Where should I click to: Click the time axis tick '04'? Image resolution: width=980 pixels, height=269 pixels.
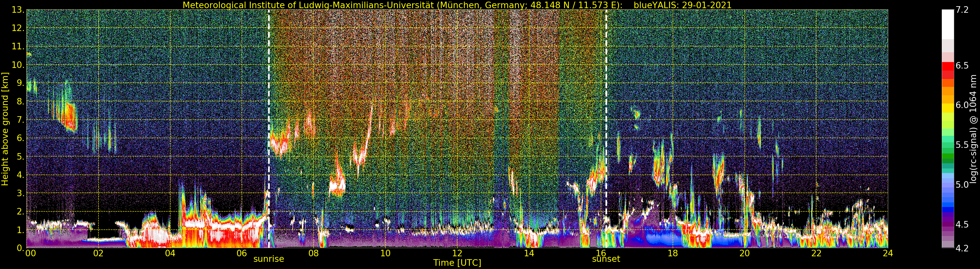170,253
